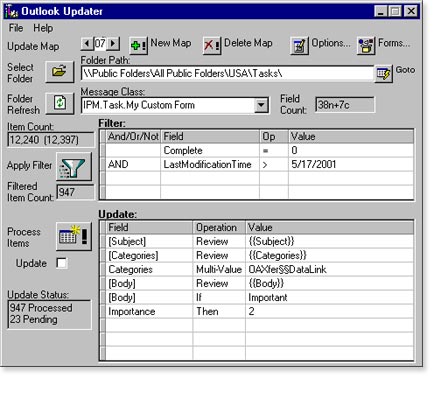Click the {{Subject}} value cell
The width and height of the screenshot is (435, 406).
point(330,242)
